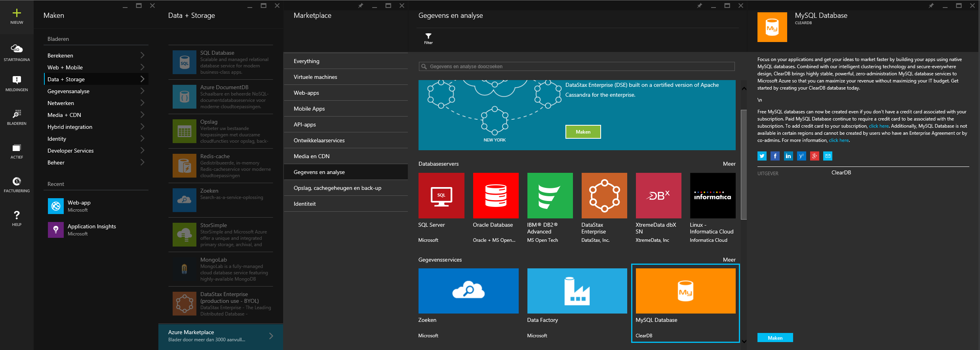Image resolution: width=980 pixels, height=350 pixels.
Task: Open Zoeken tile in Gegevensservices
Action: [468, 291]
